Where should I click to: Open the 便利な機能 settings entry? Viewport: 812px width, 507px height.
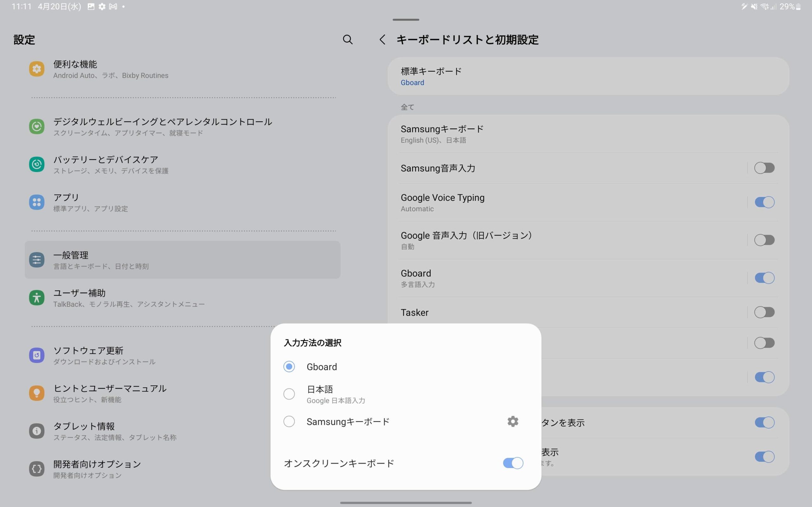183,69
